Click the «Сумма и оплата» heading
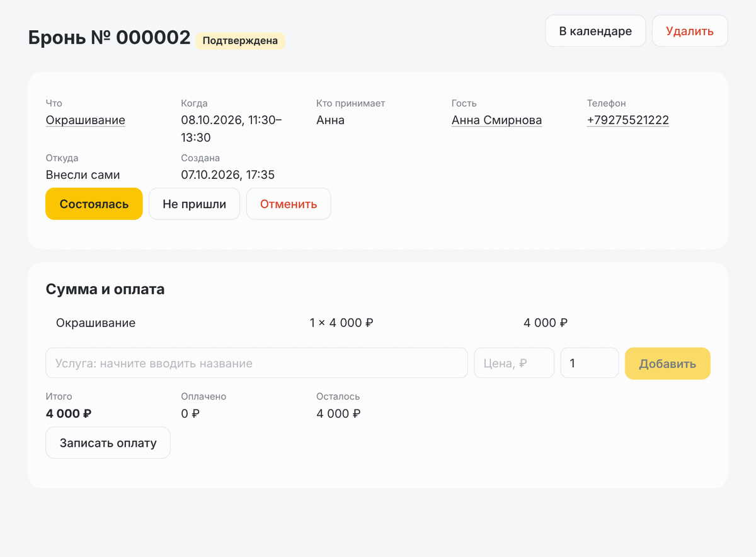The height and width of the screenshot is (557, 756). click(x=105, y=289)
